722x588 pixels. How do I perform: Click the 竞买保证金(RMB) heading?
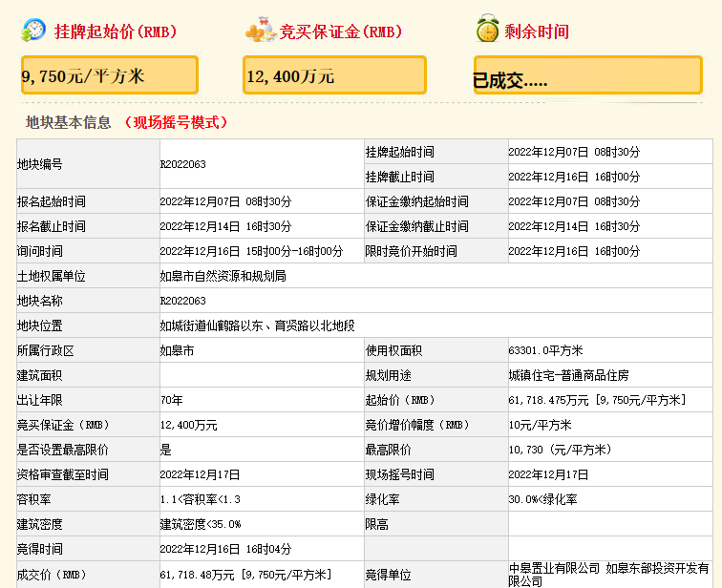(341, 31)
